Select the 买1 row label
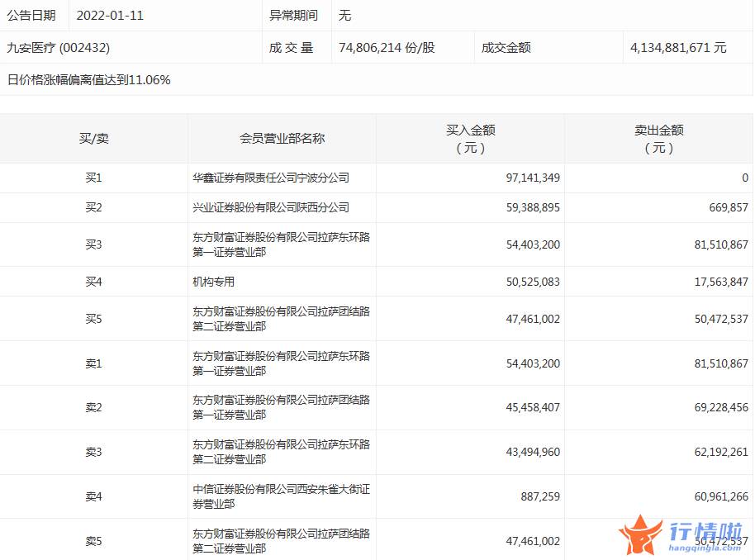This screenshot has width=755, height=560. [94, 178]
